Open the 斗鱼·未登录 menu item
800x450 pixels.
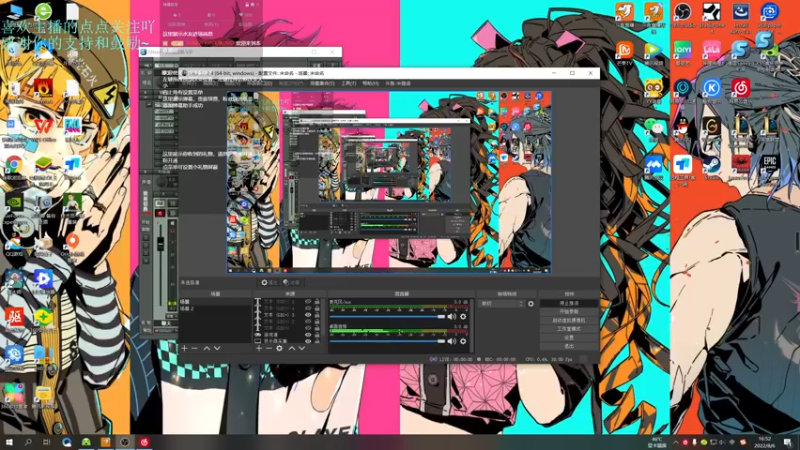(x=398, y=83)
